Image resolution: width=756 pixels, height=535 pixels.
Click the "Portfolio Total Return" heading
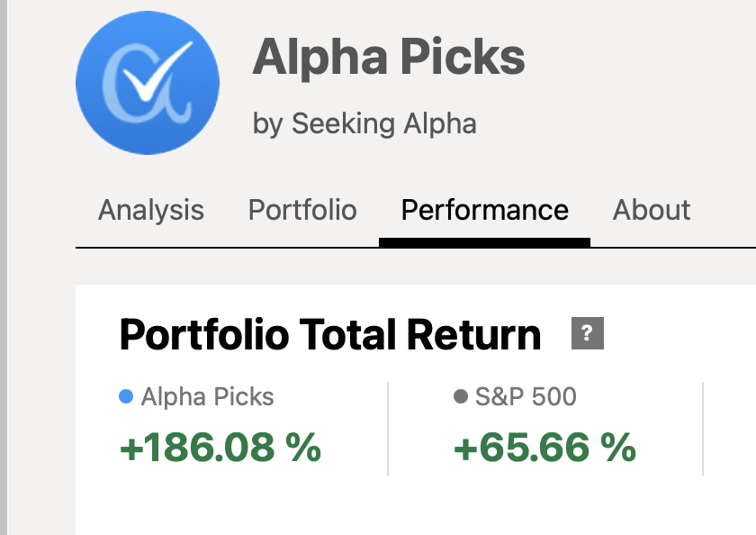(x=330, y=335)
